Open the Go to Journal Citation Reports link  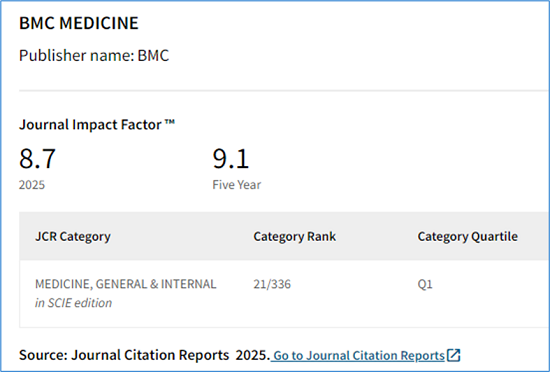359,356
